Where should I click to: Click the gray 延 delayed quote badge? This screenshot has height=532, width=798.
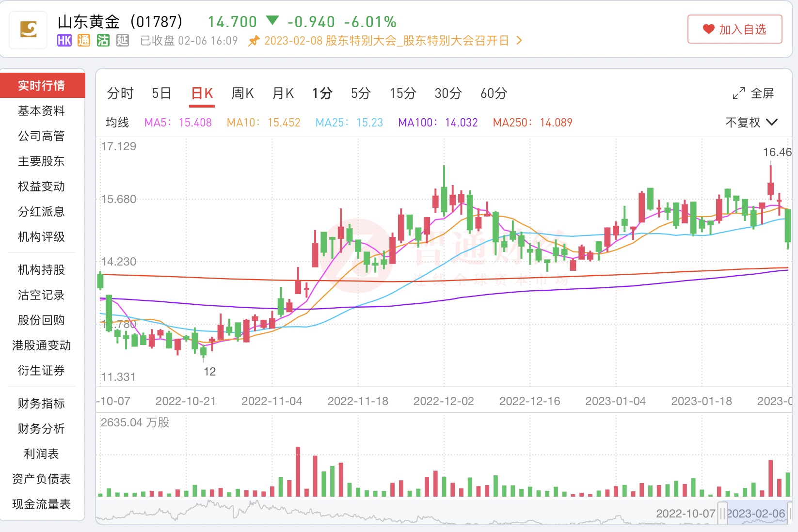coord(123,41)
